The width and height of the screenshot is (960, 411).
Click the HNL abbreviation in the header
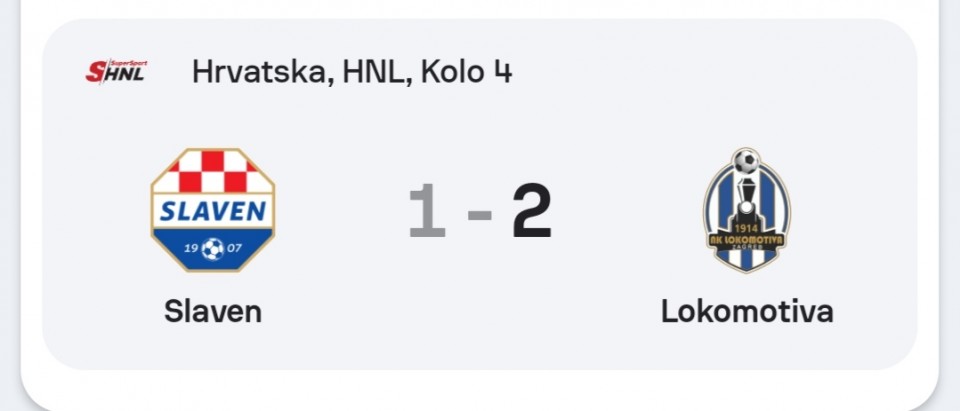click(373, 72)
